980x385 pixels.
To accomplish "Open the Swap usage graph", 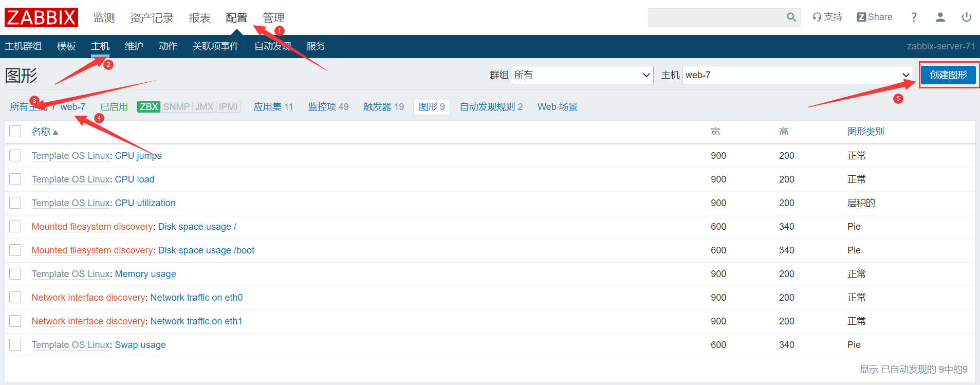I will [x=140, y=345].
